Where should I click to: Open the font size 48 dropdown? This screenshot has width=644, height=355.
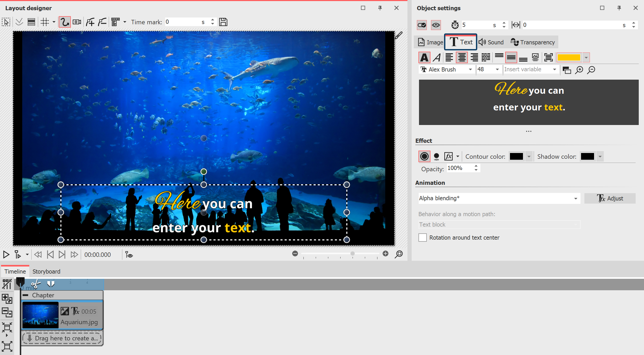pos(496,69)
